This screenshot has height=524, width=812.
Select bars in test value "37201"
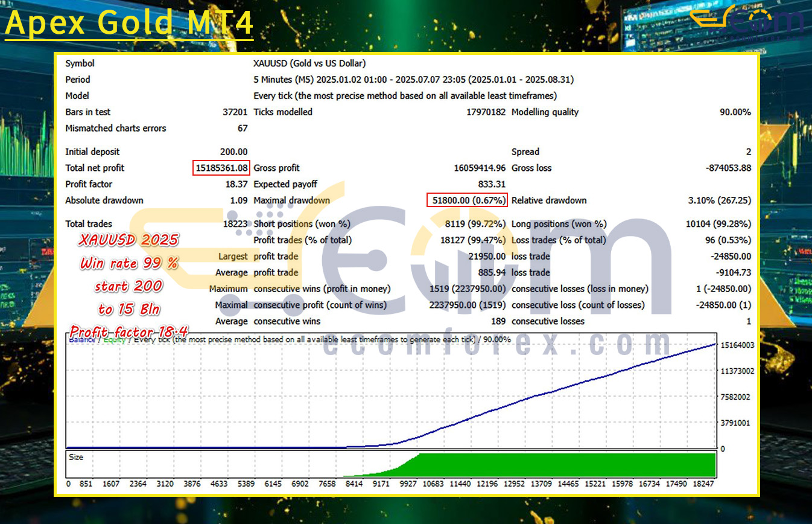coord(235,112)
